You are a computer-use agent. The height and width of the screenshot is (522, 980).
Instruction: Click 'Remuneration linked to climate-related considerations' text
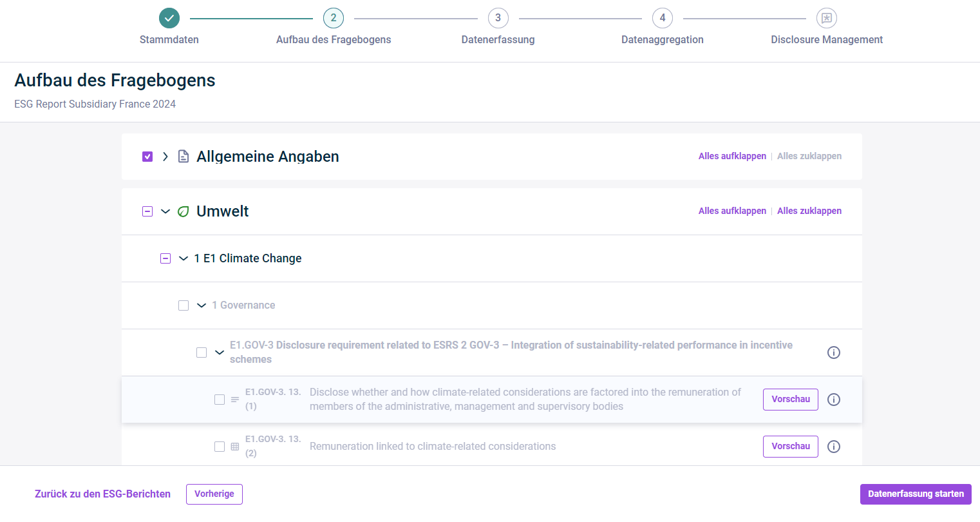pyautogui.click(x=433, y=447)
